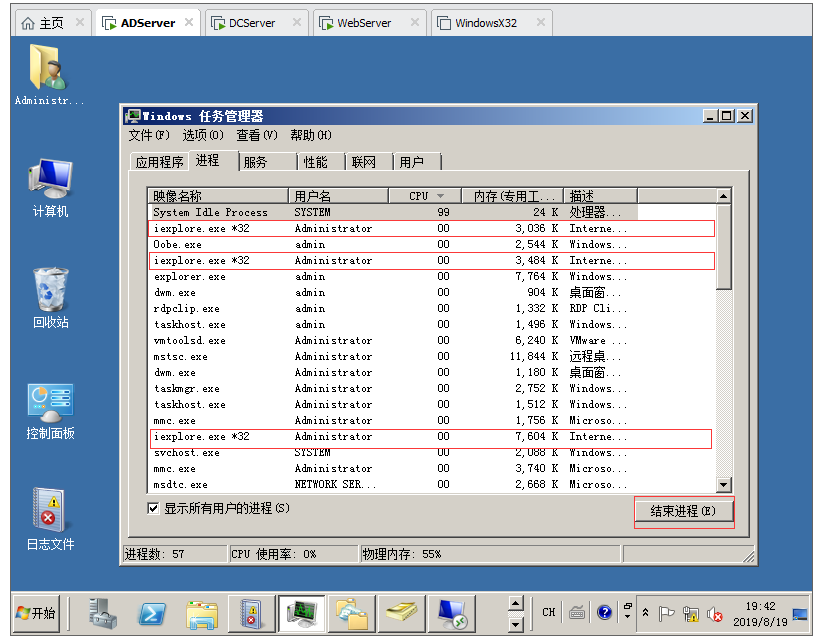The width and height of the screenshot is (829, 641).
Task: Uncheck 显示所有用户的进程 checkbox
Action: click(x=153, y=508)
